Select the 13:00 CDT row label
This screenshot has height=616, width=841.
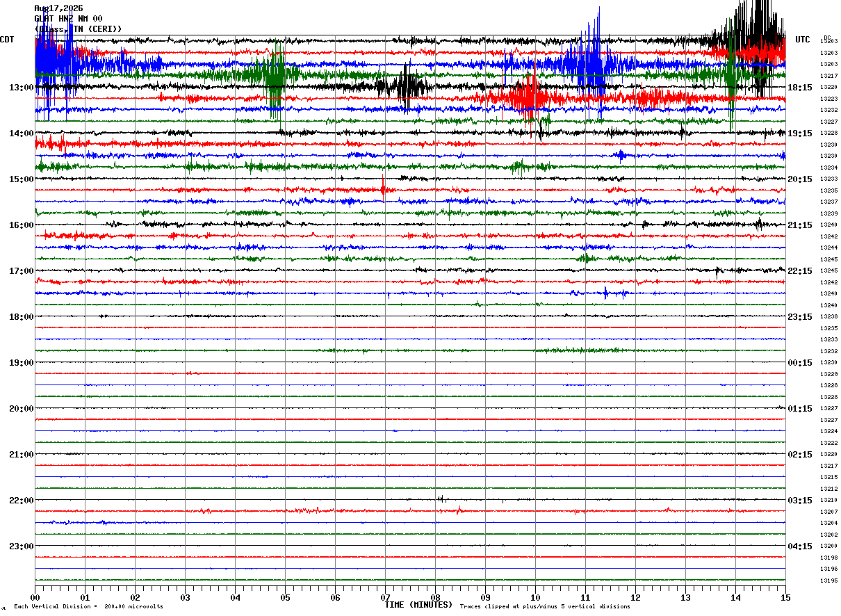[22, 88]
